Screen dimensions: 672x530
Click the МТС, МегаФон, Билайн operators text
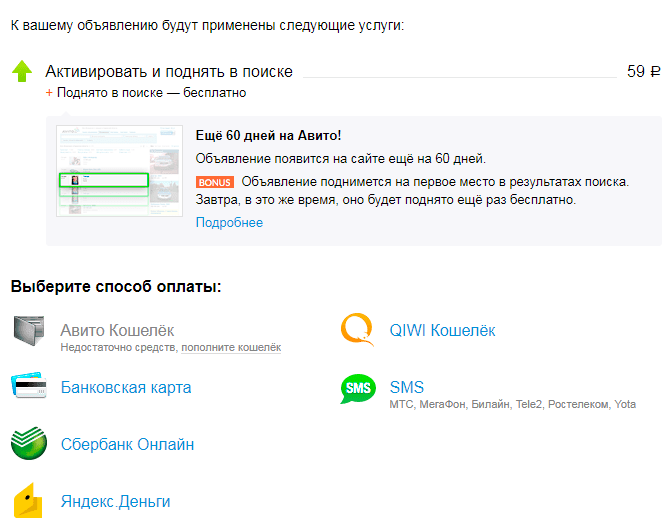tap(513, 404)
